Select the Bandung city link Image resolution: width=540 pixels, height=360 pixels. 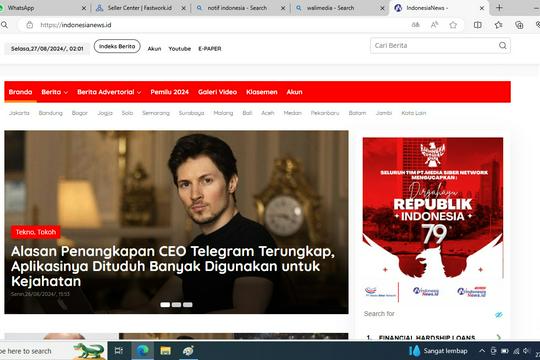tap(51, 113)
